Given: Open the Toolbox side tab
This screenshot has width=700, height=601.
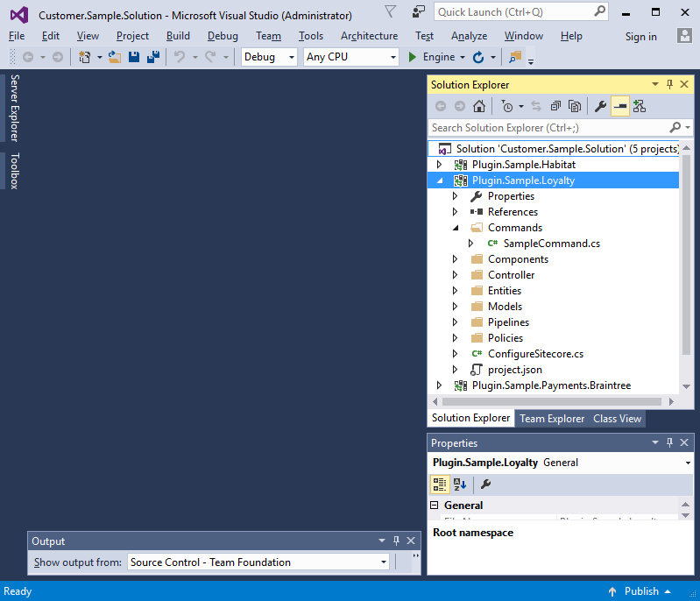Looking at the screenshot, I should (x=14, y=171).
